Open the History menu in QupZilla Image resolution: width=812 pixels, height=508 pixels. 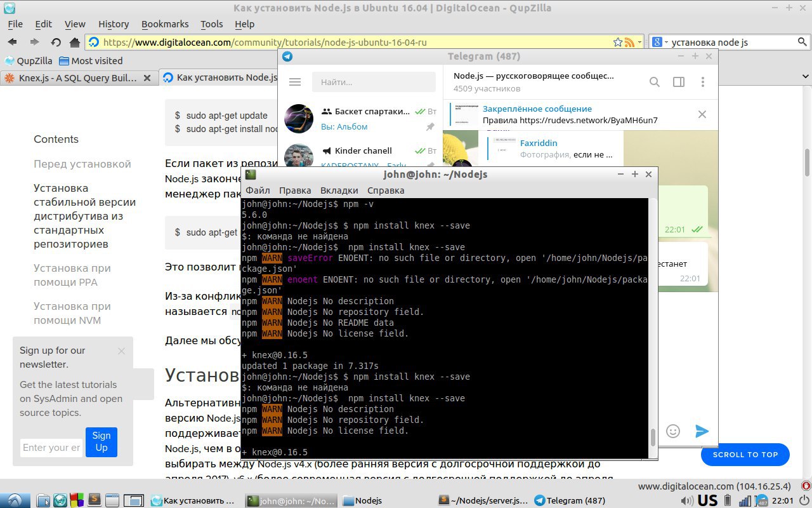point(114,24)
